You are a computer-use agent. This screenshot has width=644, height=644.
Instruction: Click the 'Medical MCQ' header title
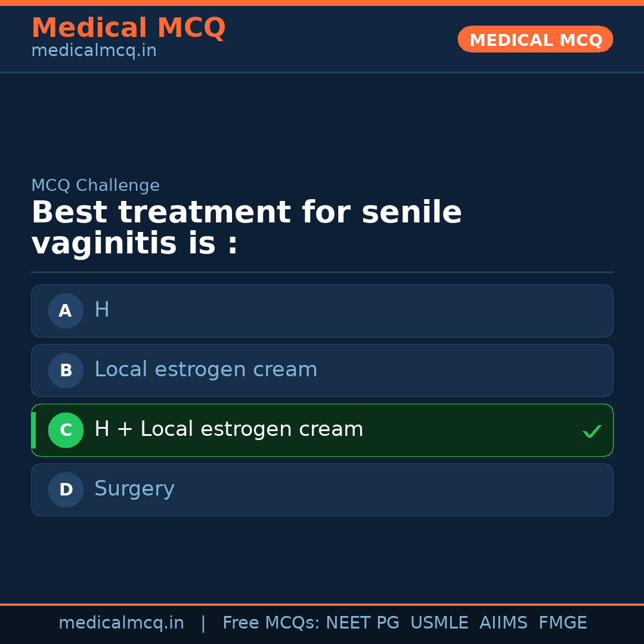point(128,28)
